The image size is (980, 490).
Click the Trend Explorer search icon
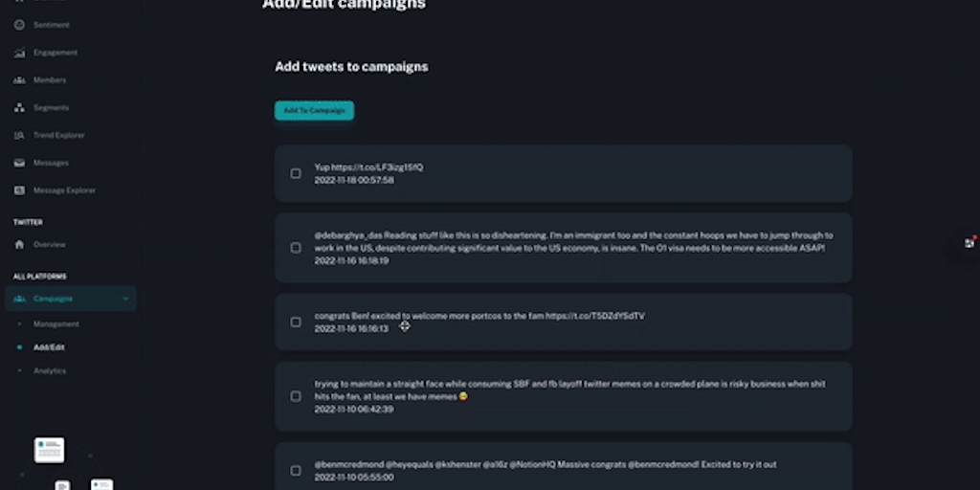click(19, 135)
